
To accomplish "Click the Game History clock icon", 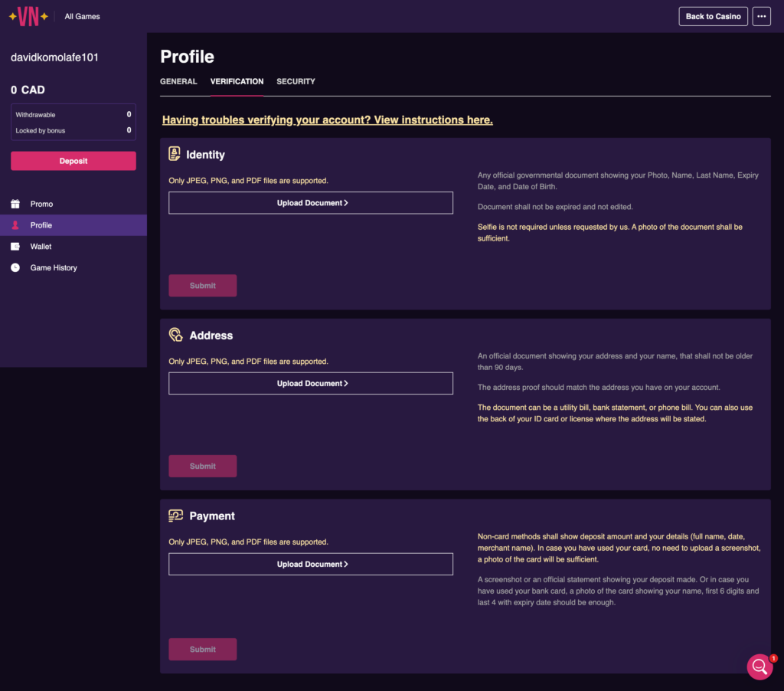I will 15,267.
